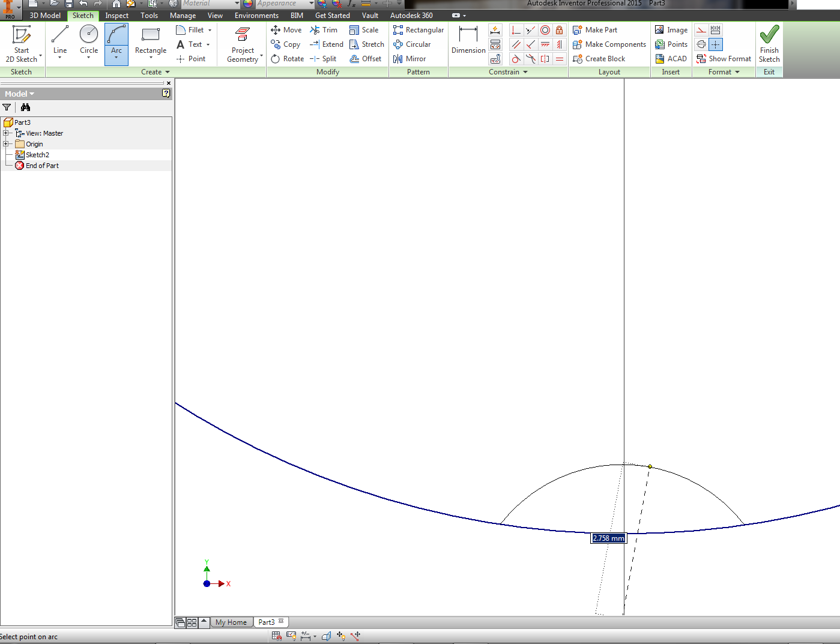The width and height of the screenshot is (840, 644).
Task: Click Start 2D Sketch
Action: (x=22, y=44)
